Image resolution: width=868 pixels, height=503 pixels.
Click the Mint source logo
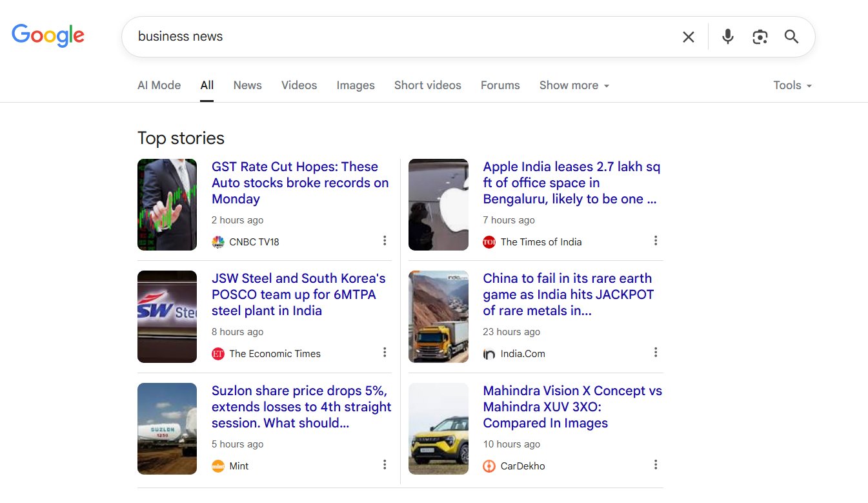click(218, 466)
